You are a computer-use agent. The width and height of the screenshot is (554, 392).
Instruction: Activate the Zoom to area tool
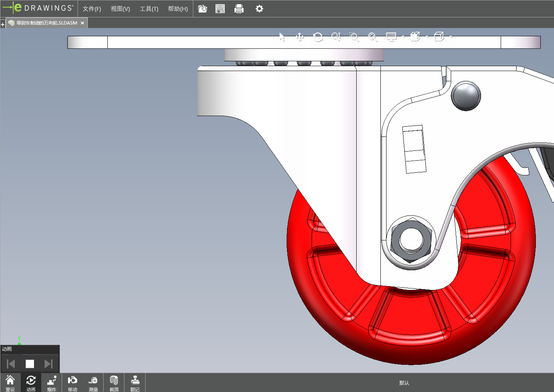tap(354, 37)
